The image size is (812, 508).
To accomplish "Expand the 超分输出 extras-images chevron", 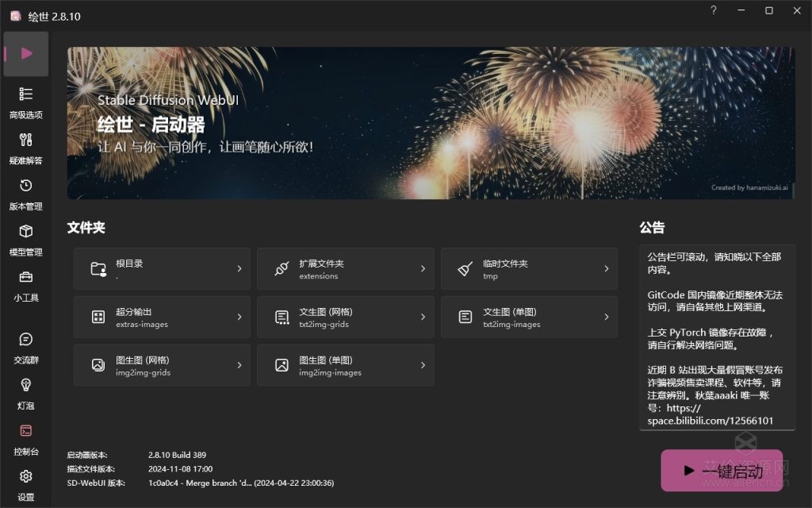I will click(x=239, y=317).
